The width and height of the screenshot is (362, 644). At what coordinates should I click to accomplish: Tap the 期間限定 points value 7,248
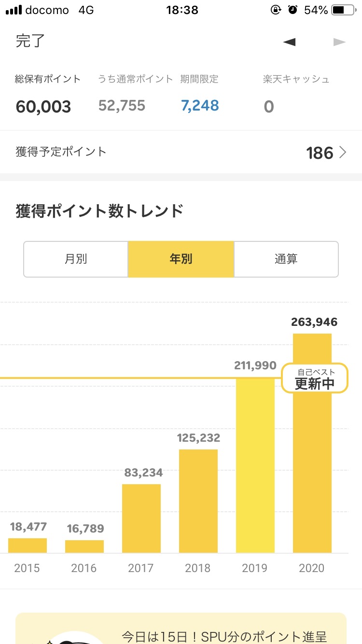200,106
